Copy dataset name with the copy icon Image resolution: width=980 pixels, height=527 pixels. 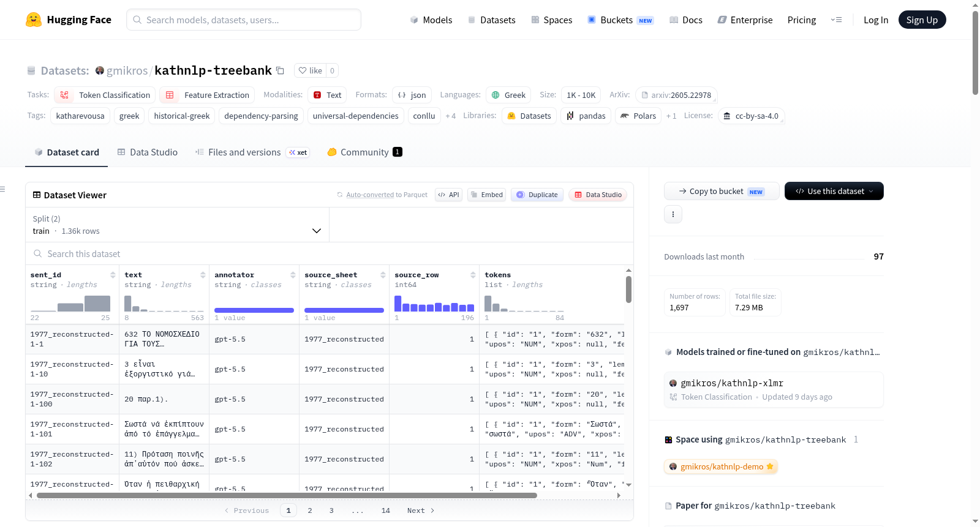click(x=280, y=70)
